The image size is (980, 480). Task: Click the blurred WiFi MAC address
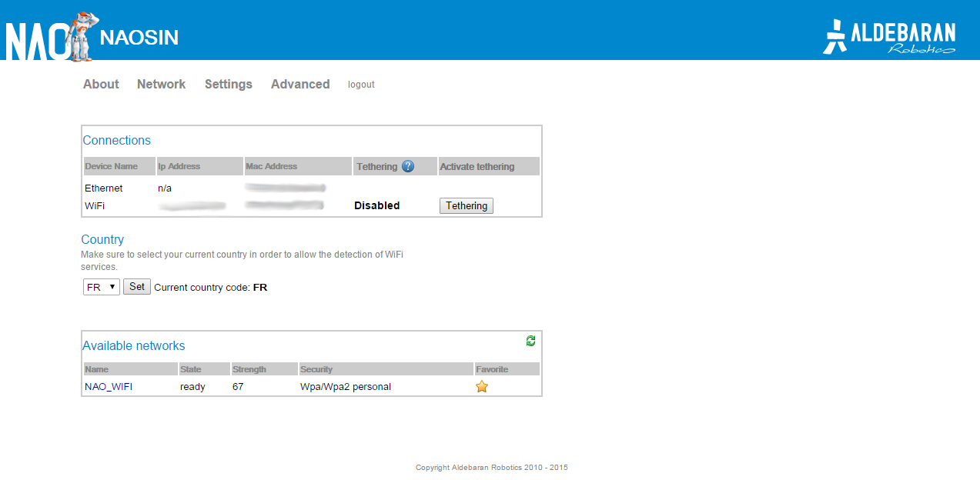[286, 205]
